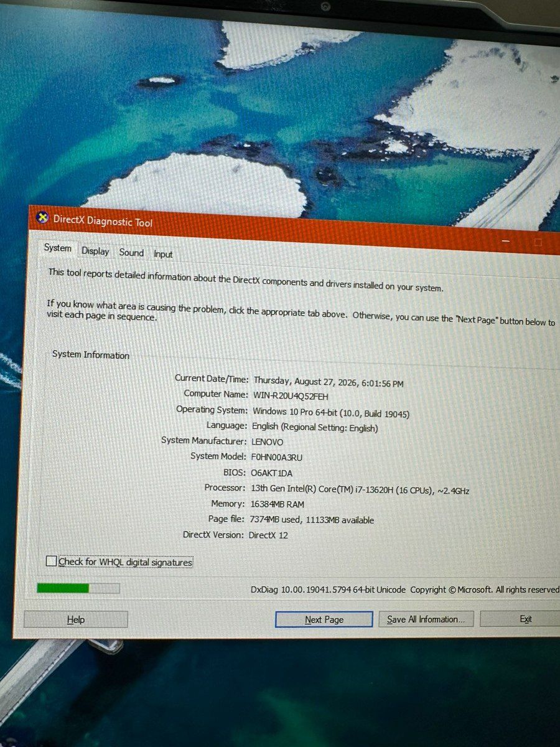
Task: Click Save All Information button
Action: 426,619
